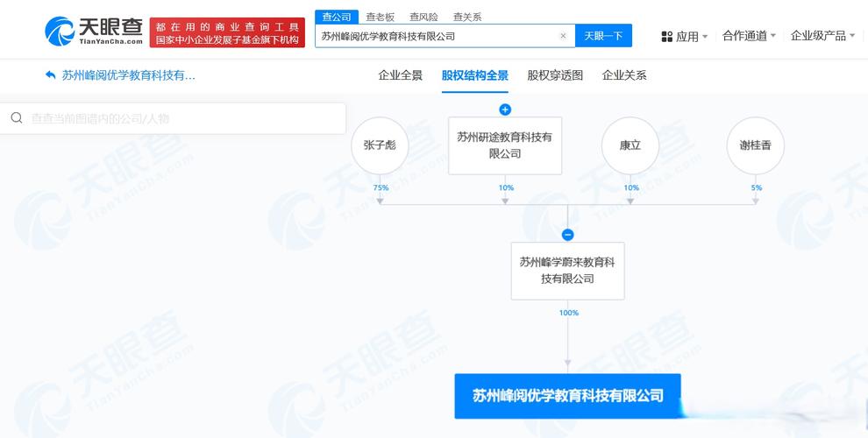Click the blue 苏州峰阅优学教育科技有限公司 node
868x438 pixels.
(x=567, y=396)
